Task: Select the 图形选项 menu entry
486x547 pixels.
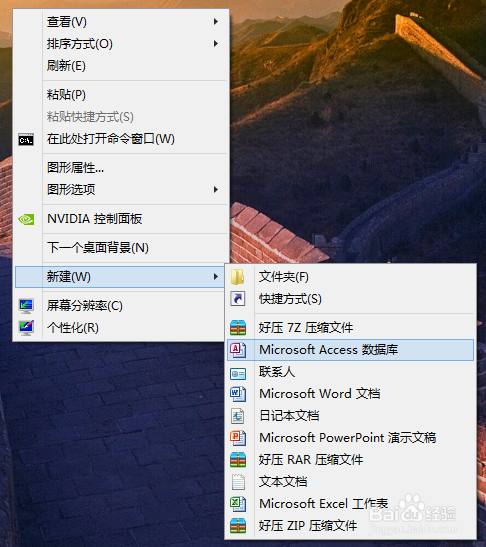Action: coord(121,189)
